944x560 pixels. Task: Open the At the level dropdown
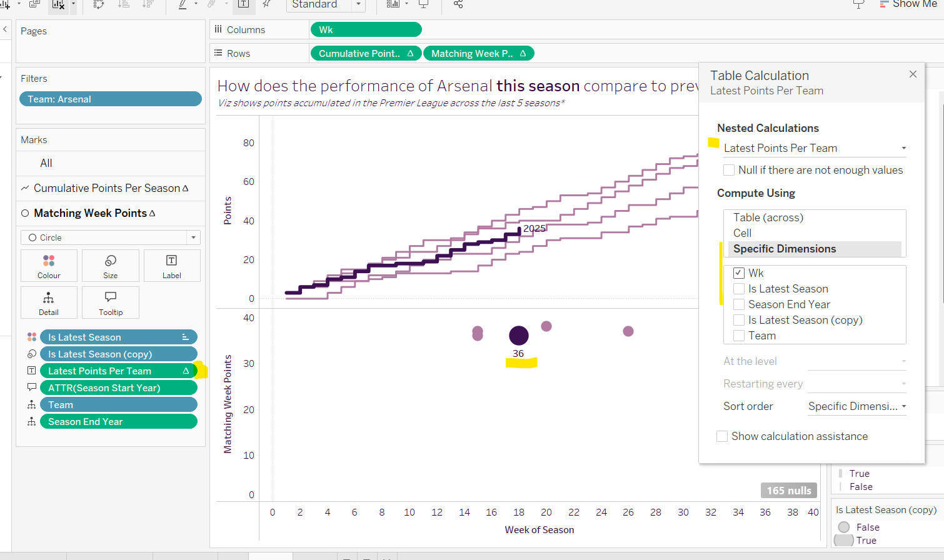(x=857, y=361)
